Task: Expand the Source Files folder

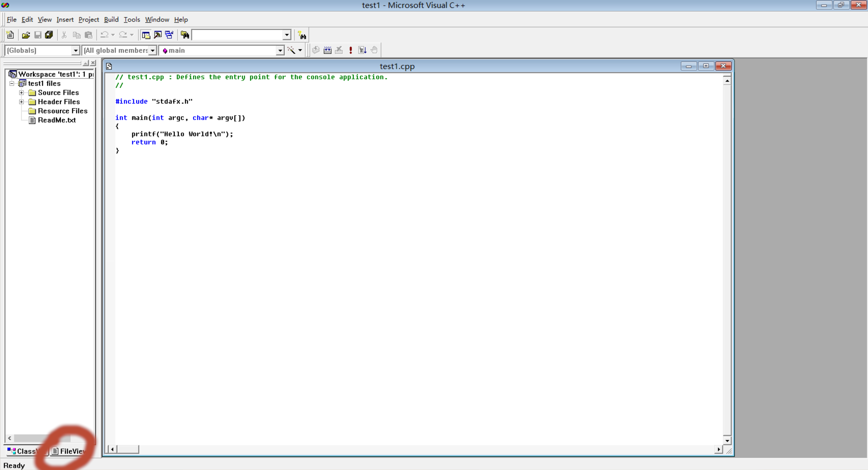Action: pos(21,93)
